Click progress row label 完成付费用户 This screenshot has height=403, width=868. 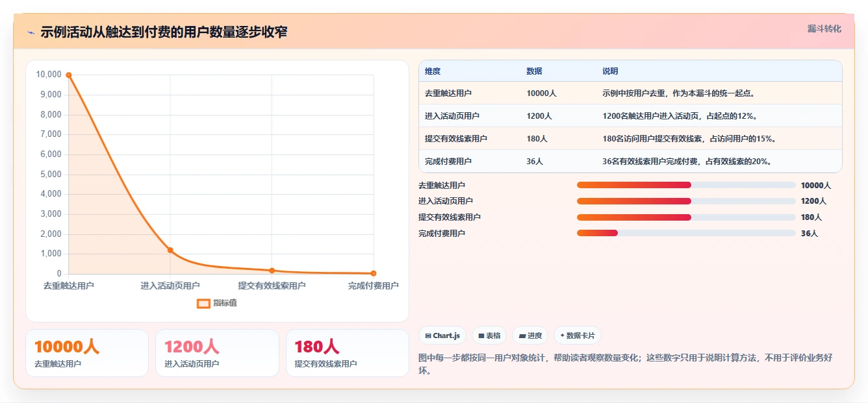442,234
